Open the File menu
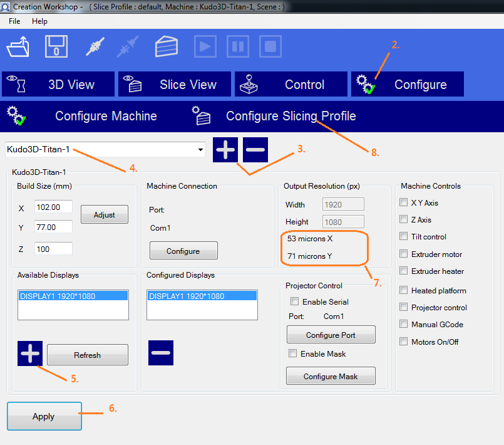This screenshot has width=504, height=445. (14, 21)
